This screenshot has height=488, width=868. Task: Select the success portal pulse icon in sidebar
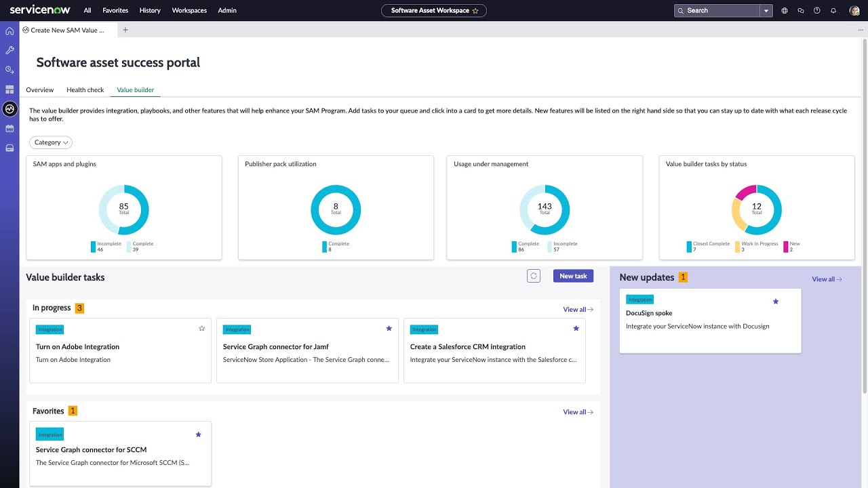9,108
